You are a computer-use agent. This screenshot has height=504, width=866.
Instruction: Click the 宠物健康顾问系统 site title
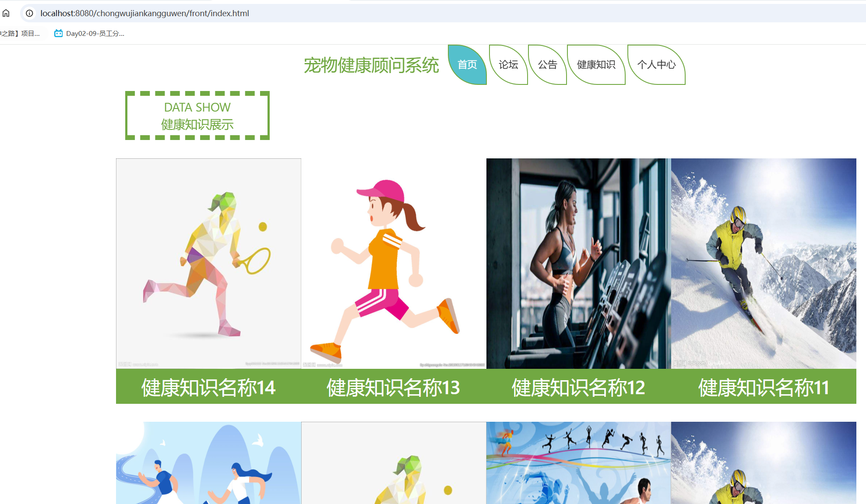tap(371, 65)
